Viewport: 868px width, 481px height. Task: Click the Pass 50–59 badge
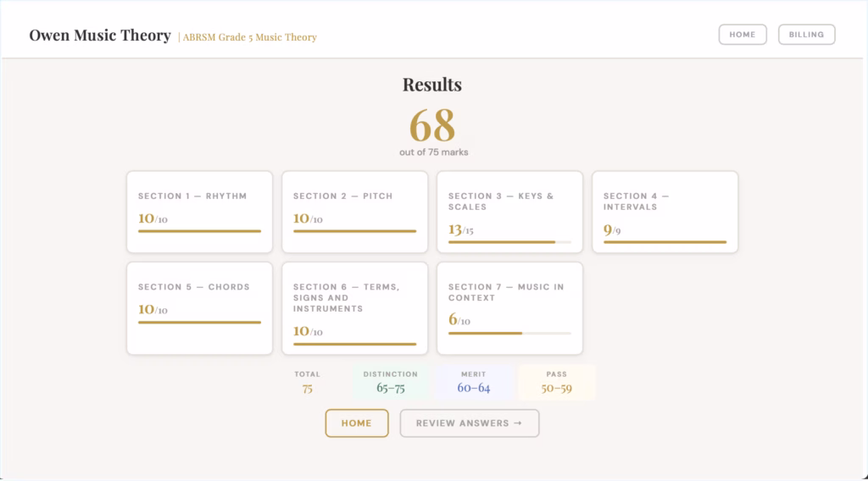click(x=557, y=382)
